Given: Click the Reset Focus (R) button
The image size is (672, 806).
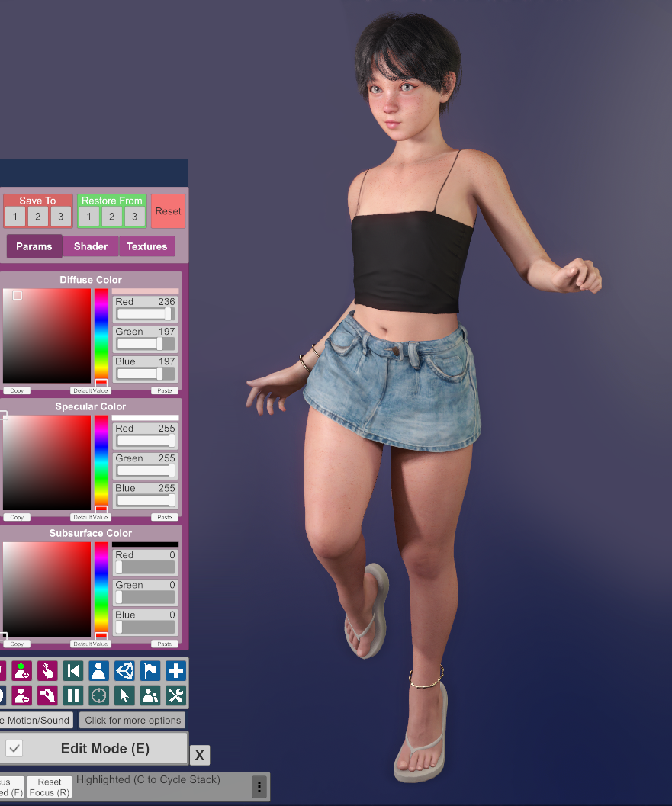Looking at the screenshot, I should [50, 787].
